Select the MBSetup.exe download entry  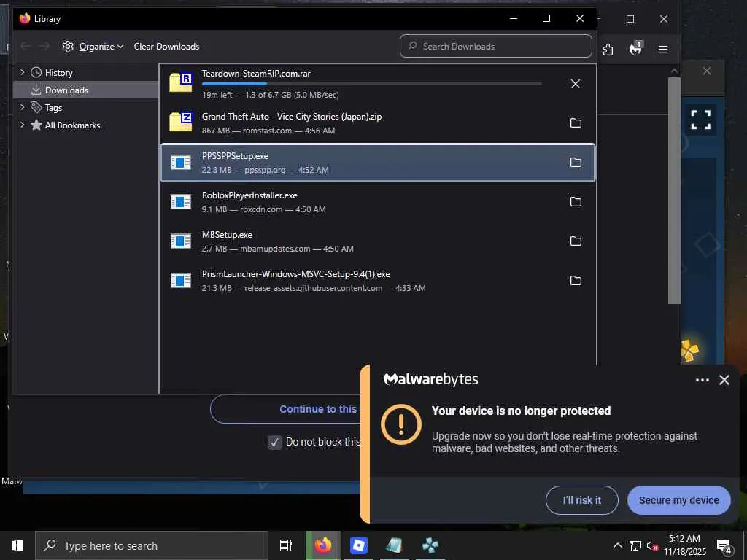(x=378, y=241)
